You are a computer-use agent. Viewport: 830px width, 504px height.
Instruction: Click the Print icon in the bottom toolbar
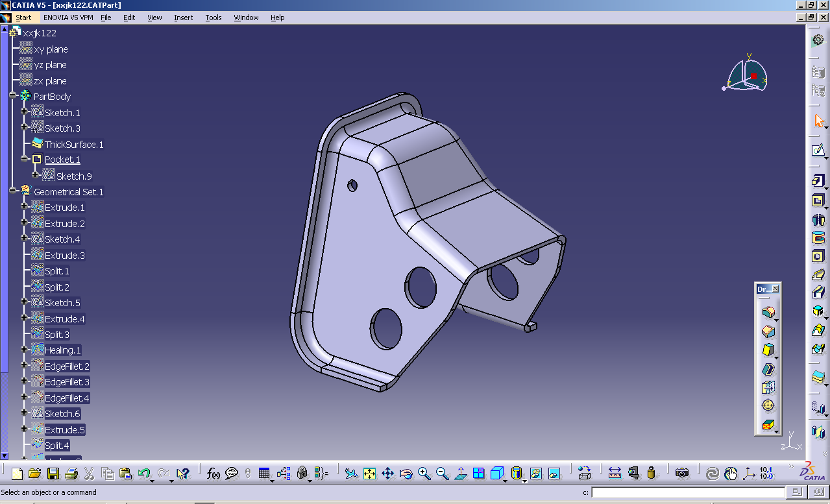click(71, 474)
